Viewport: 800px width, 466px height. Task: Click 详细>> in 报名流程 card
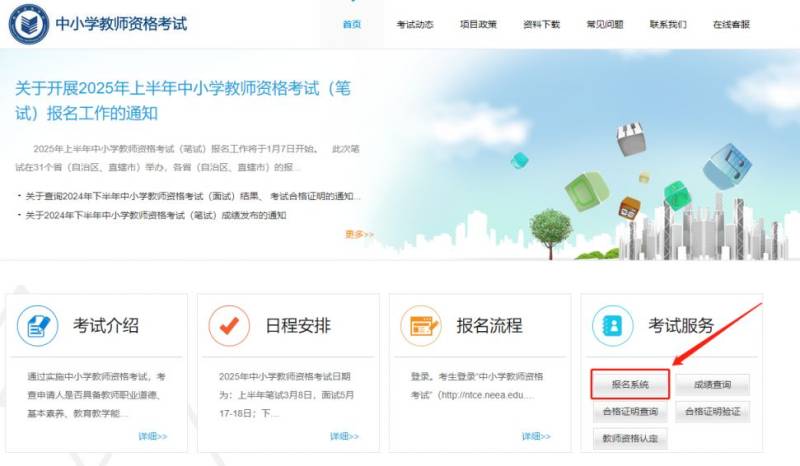pos(536,436)
